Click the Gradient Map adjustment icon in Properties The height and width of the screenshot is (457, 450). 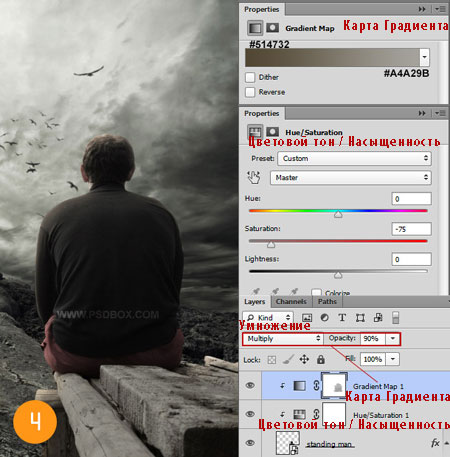pyautogui.click(x=255, y=28)
